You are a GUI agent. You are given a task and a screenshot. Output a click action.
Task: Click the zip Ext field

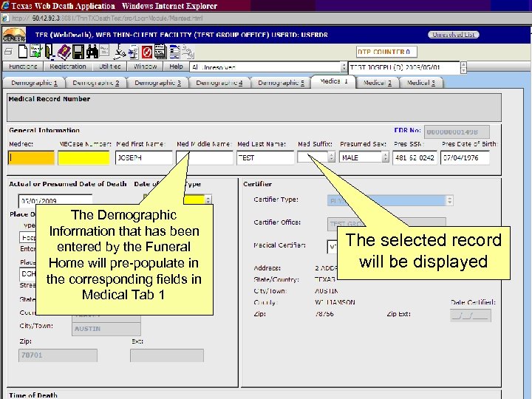[x=167, y=355]
